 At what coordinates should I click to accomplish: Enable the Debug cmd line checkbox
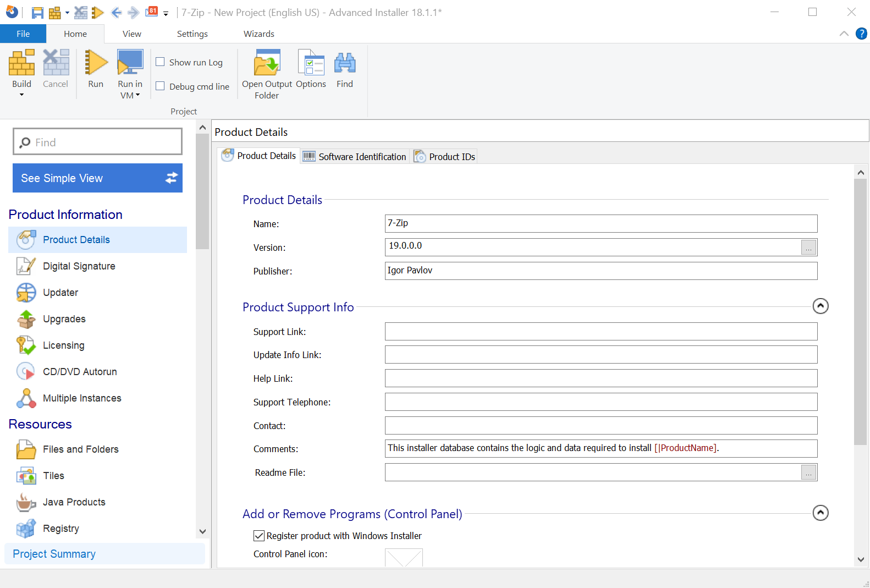(161, 86)
